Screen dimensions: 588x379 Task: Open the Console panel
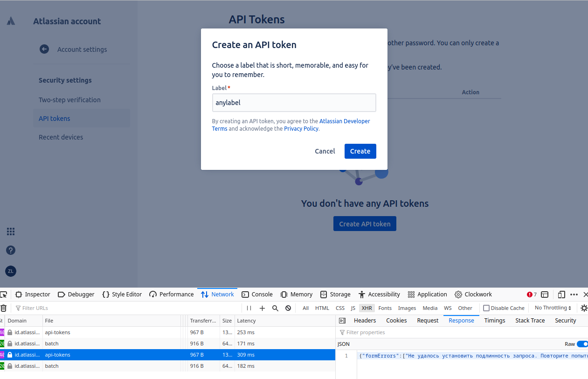pos(257,295)
